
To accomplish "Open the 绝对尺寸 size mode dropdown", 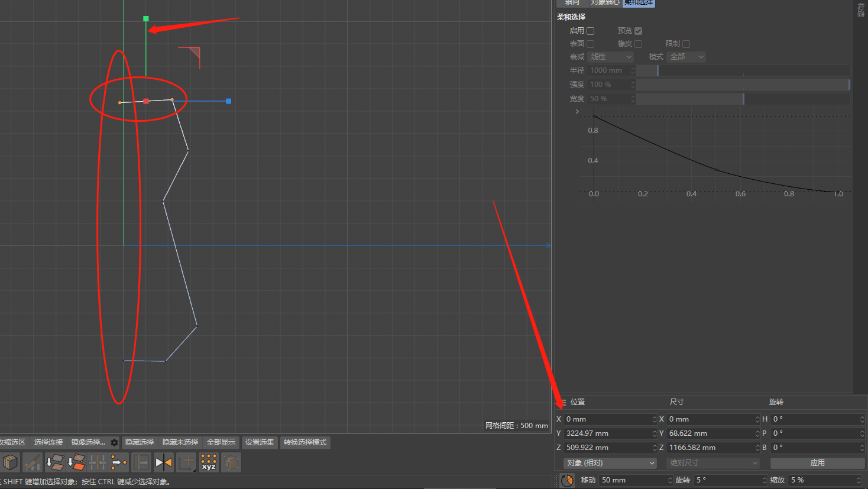I will pos(713,463).
